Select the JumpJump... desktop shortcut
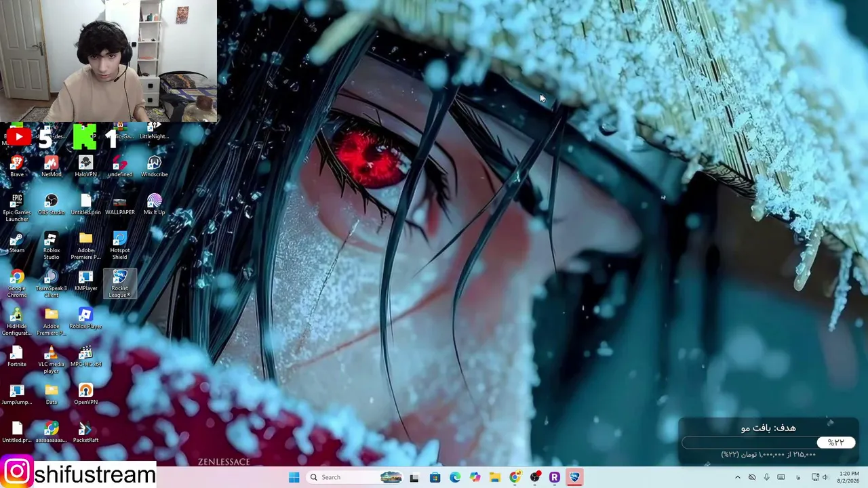The height and width of the screenshot is (488, 868). [17, 394]
